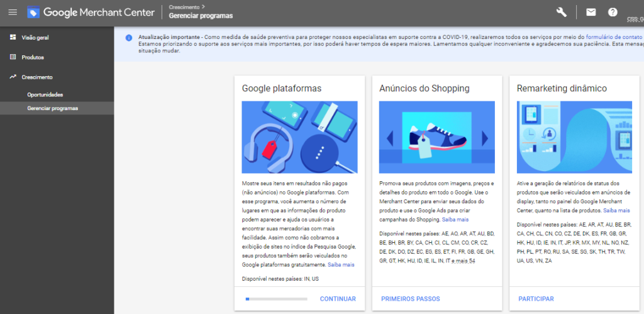Open the hamburger main menu
Screen dimensions: 644x314
pyautogui.click(x=13, y=12)
